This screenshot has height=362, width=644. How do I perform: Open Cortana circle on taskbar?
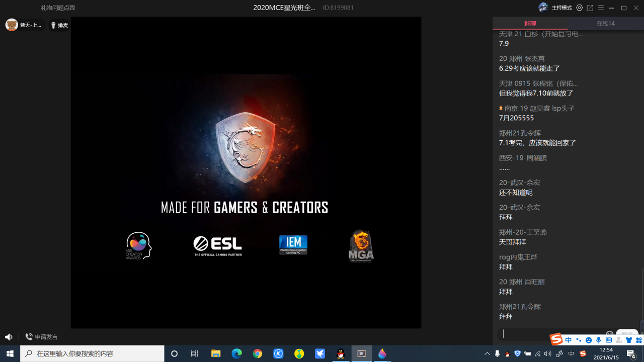175,353
